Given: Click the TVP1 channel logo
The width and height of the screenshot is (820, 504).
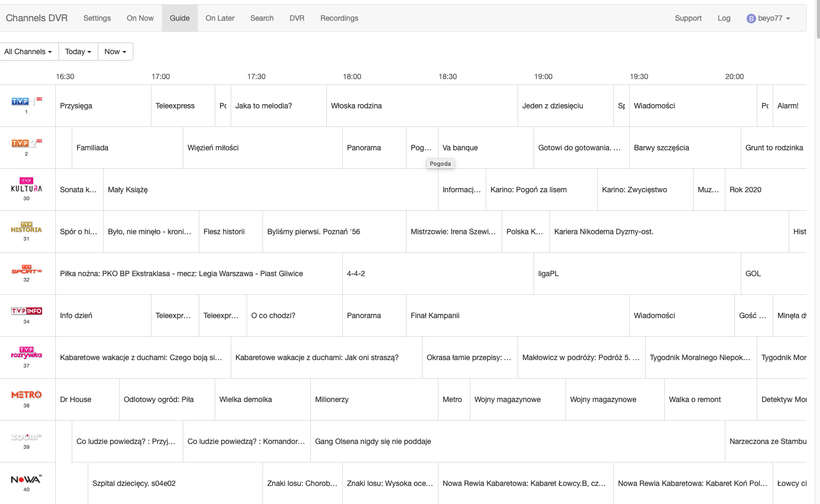Looking at the screenshot, I should (26, 101).
